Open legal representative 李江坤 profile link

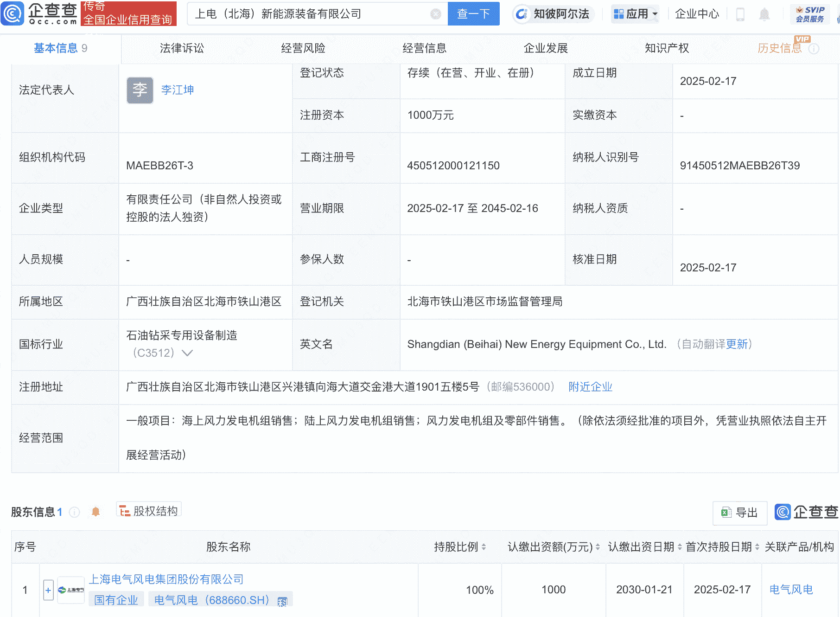tap(177, 90)
